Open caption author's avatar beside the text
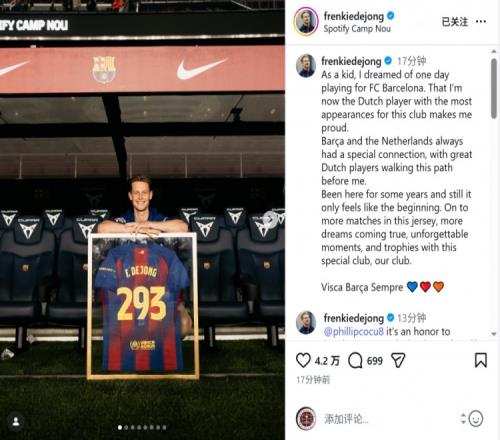Viewport: 500px width, 440px height. [x=306, y=66]
